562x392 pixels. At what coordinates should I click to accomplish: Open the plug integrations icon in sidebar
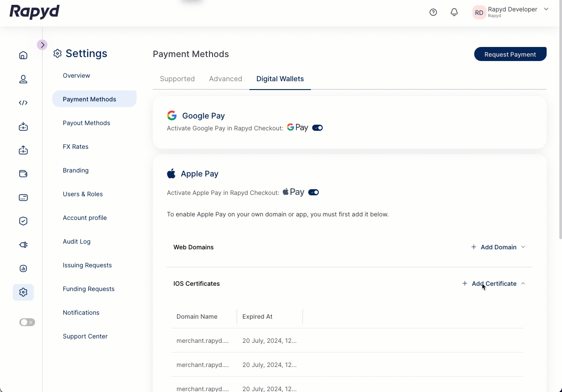coord(23,245)
